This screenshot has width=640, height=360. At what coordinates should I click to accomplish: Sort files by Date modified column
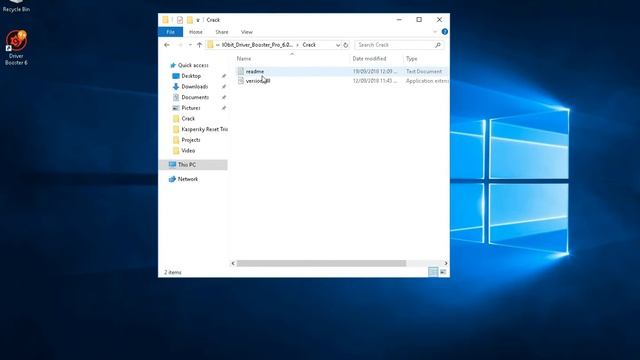(369, 59)
